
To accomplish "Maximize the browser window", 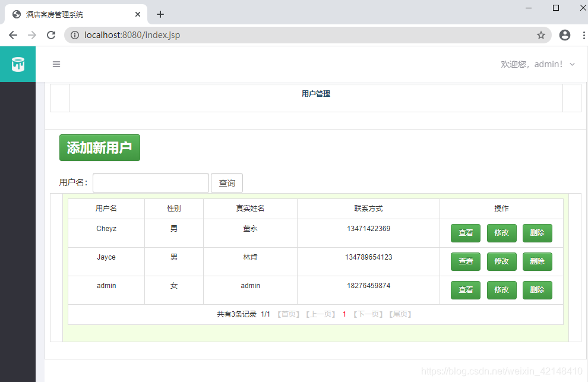I will click(x=556, y=8).
